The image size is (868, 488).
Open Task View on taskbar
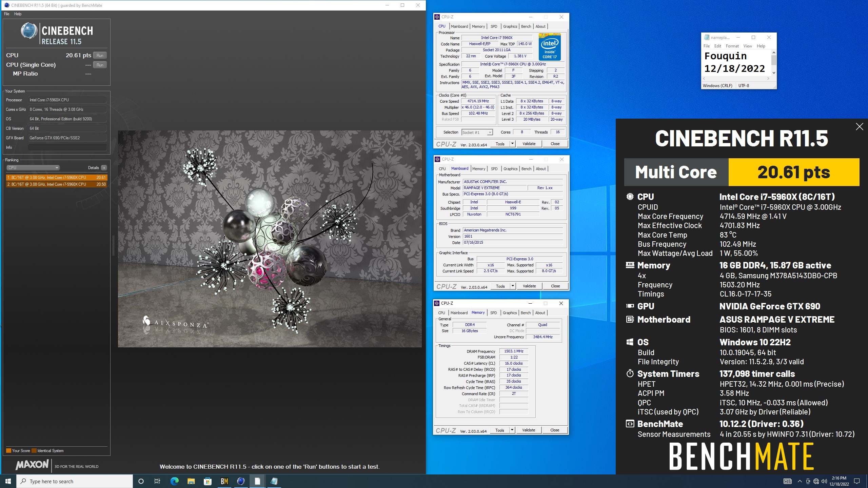pos(157,481)
